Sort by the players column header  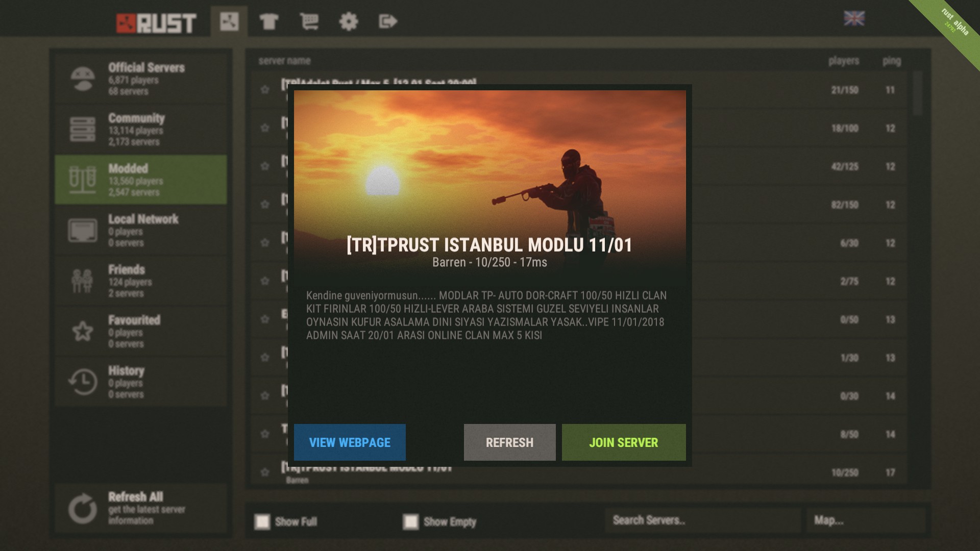tap(844, 61)
